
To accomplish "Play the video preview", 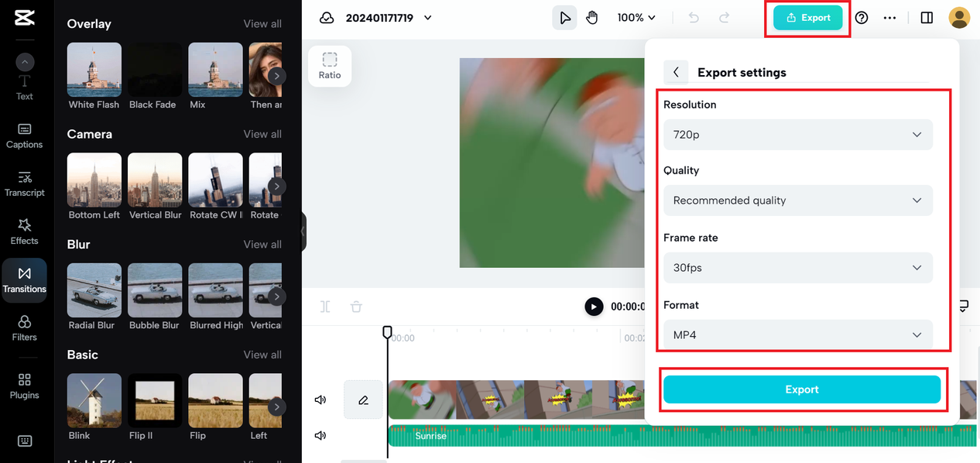I will click(x=594, y=307).
